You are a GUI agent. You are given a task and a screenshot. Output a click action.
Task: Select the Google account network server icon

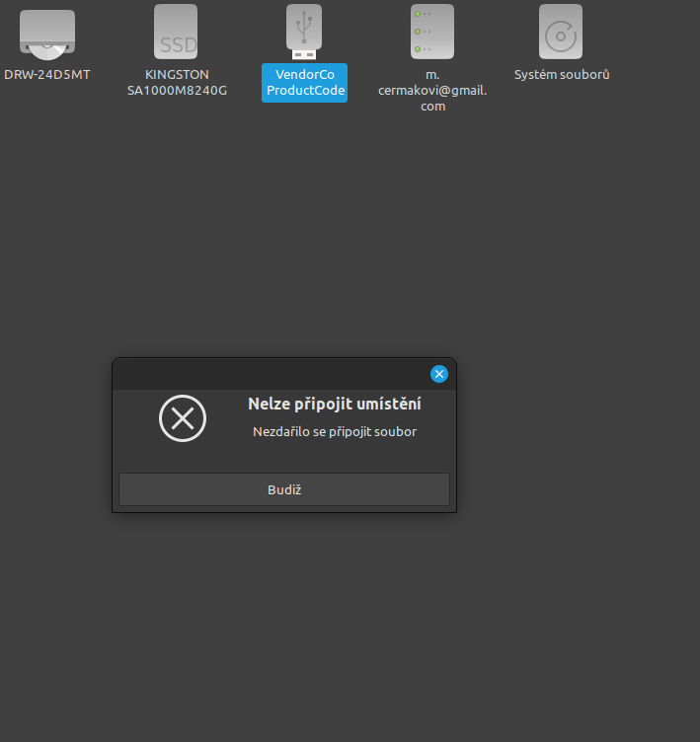click(432, 32)
